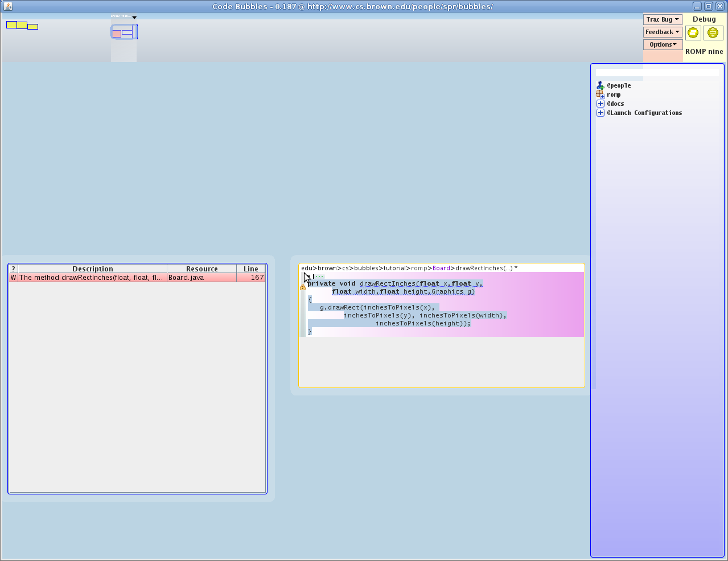Click the Line column header

tap(250, 269)
